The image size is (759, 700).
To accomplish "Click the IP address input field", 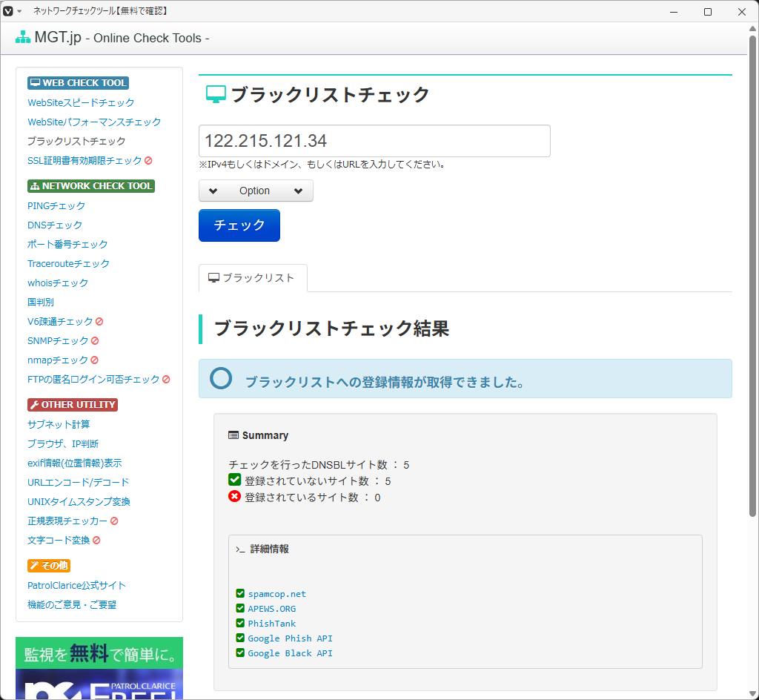I will [x=374, y=141].
